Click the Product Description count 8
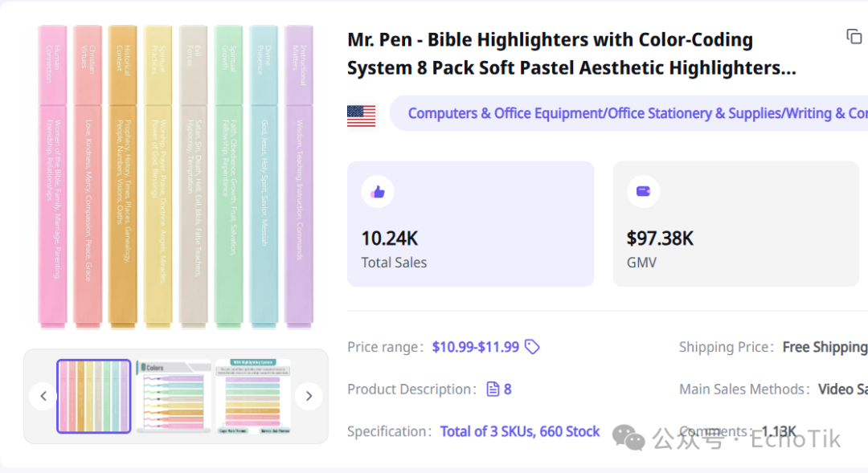868x473 pixels. [508, 389]
